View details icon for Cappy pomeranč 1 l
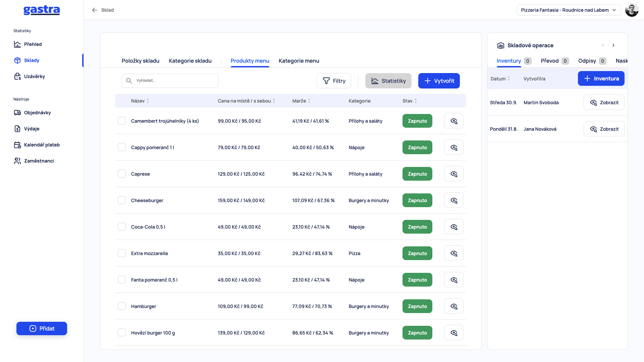Viewport: 644px width, 362px height. 453,147
